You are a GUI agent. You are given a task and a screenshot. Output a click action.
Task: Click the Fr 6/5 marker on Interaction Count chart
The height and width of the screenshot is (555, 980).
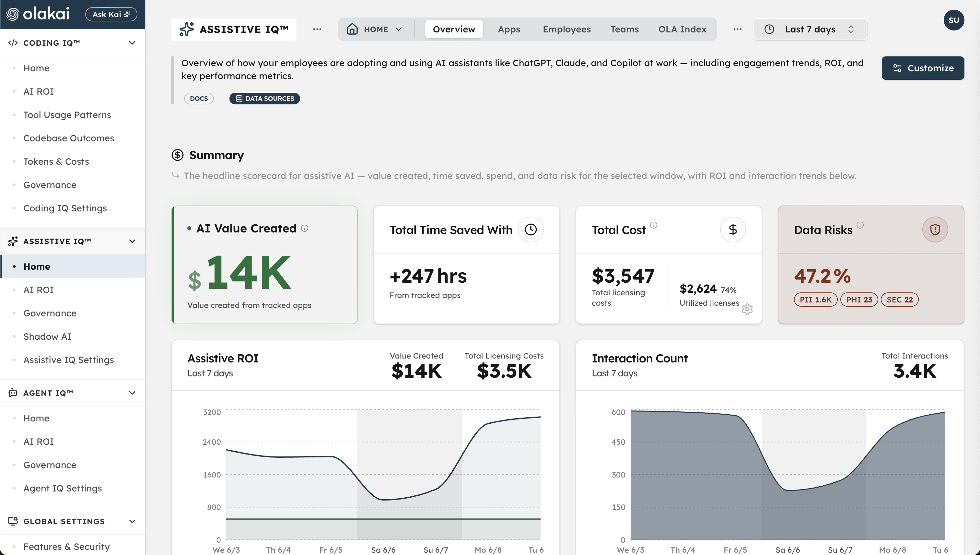pyautogui.click(x=735, y=550)
